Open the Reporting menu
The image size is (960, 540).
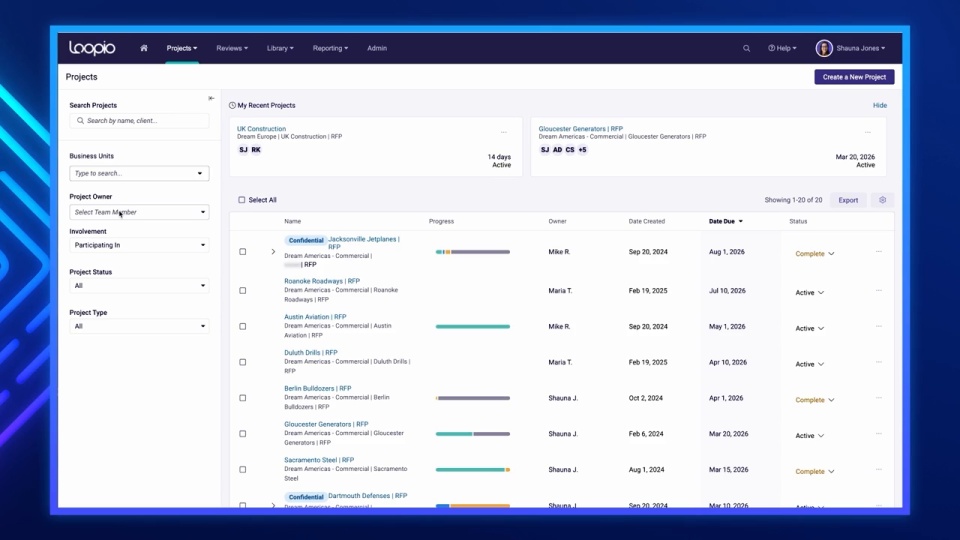[330, 48]
